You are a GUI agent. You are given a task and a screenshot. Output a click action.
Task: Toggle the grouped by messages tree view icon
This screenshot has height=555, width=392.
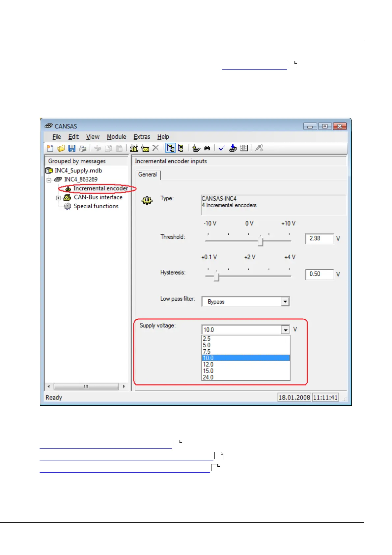tap(170, 148)
